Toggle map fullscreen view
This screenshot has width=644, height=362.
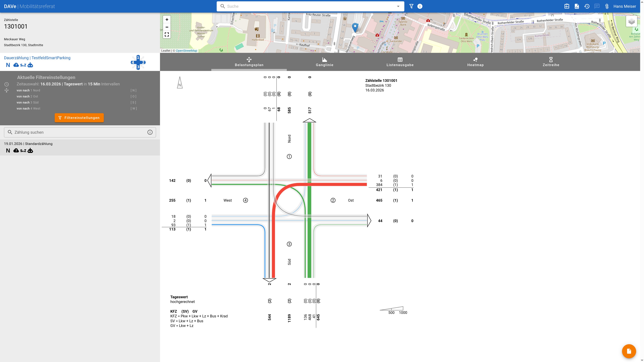pyautogui.click(x=167, y=35)
